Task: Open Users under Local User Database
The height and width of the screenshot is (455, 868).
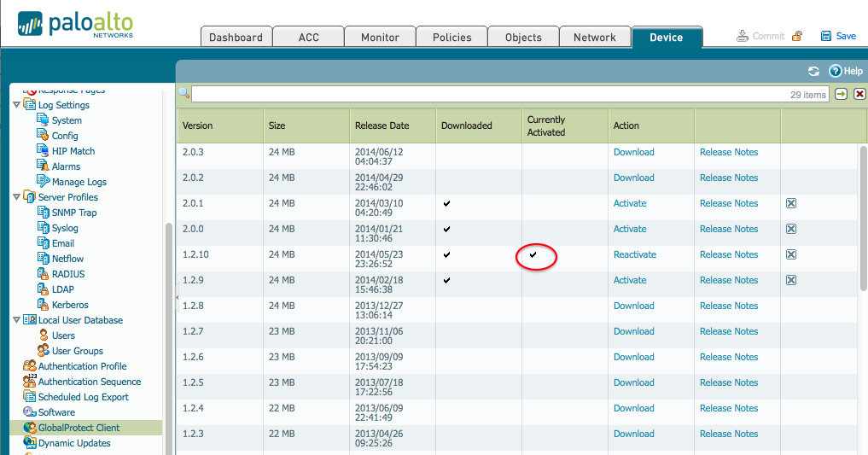Action: 63,335
